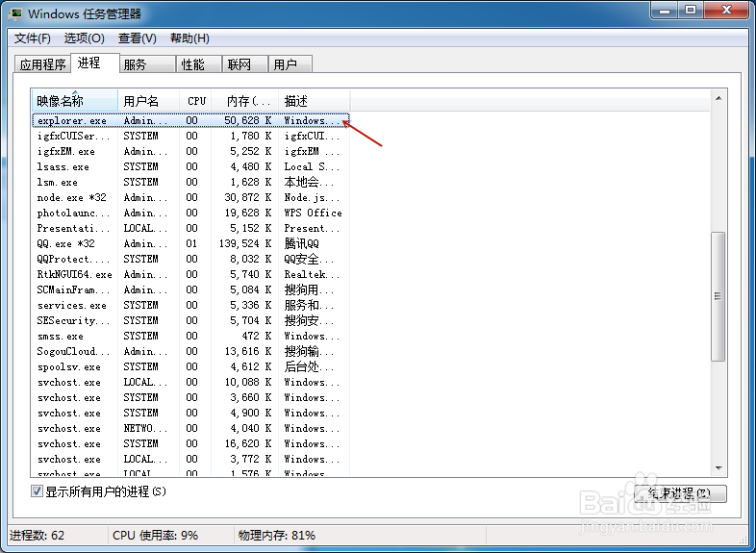Click the process list scroll-down arrow
The height and width of the screenshot is (553, 756).
718,467
